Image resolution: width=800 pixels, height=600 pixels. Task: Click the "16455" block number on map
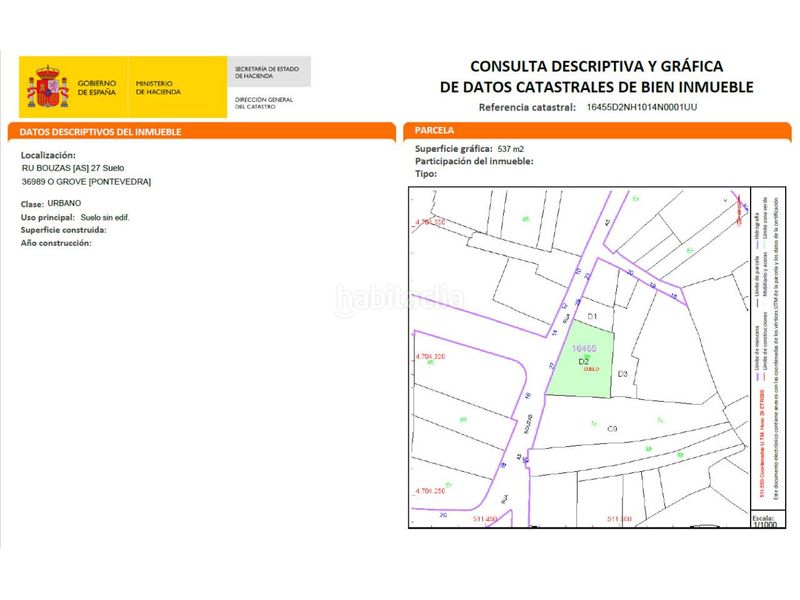(x=584, y=348)
